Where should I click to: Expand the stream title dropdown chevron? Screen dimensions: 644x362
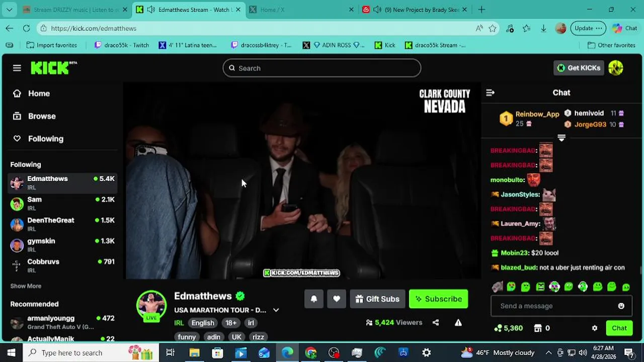(x=276, y=310)
